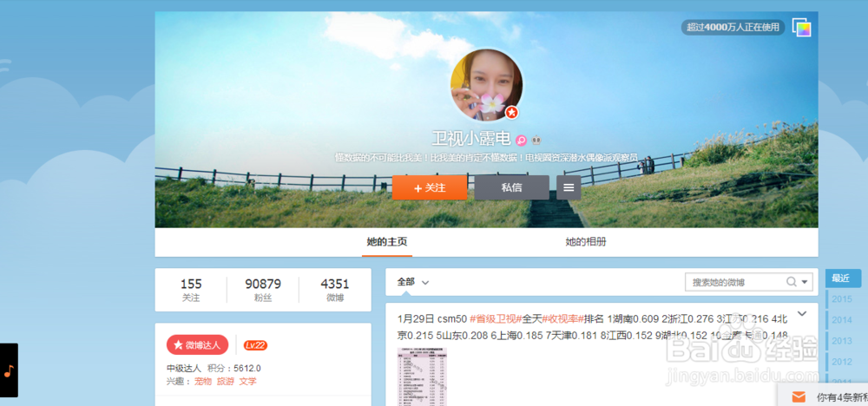This screenshot has width=868, height=406.
Task: Click the 微博达人 badge
Action: coord(197,344)
